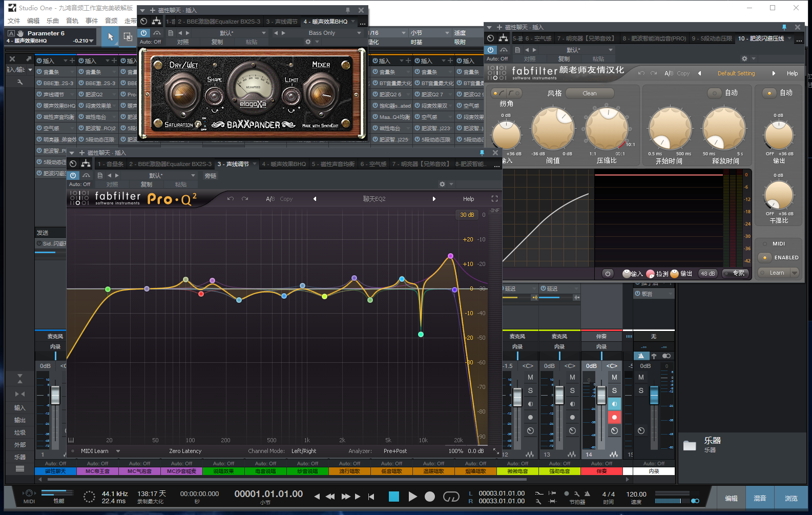Click Pro-Q 2 full screen icon

(x=494, y=199)
